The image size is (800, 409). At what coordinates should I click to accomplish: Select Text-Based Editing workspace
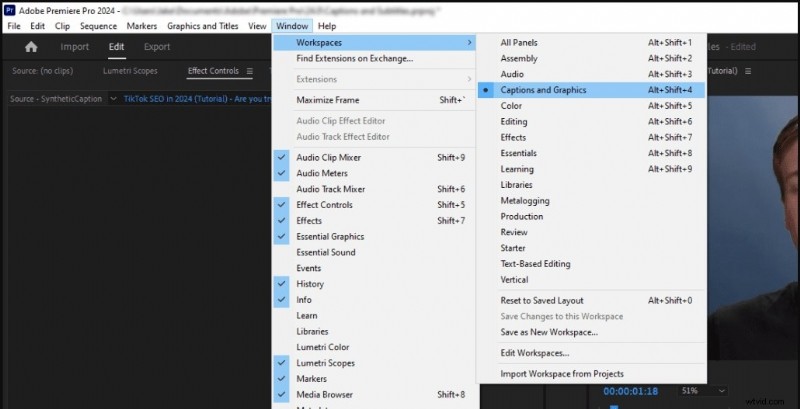point(591,264)
